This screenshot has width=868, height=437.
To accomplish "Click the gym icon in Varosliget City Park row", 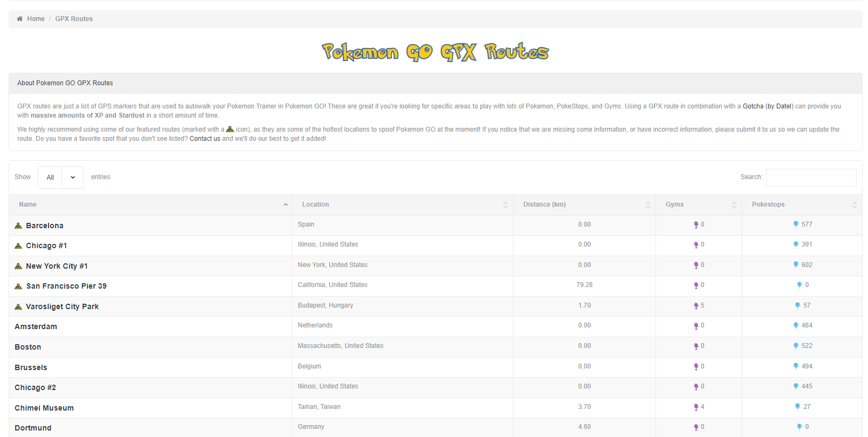I will click(696, 305).
